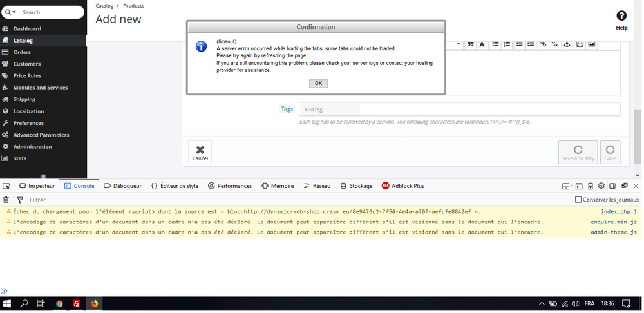Open FileZilla from the taskbar
Image resolution: width=644 pixels, height=313 pixels.
(x=77, y=304)
